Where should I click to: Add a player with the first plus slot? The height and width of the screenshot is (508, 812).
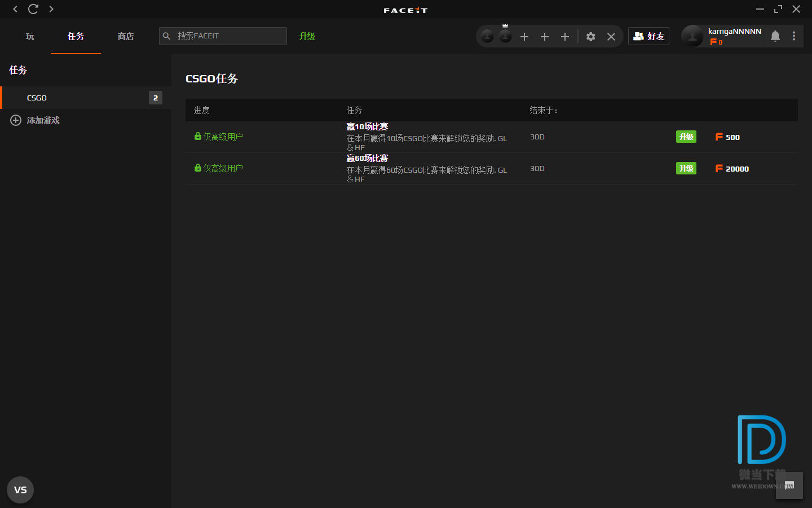[x=524, y=37]
